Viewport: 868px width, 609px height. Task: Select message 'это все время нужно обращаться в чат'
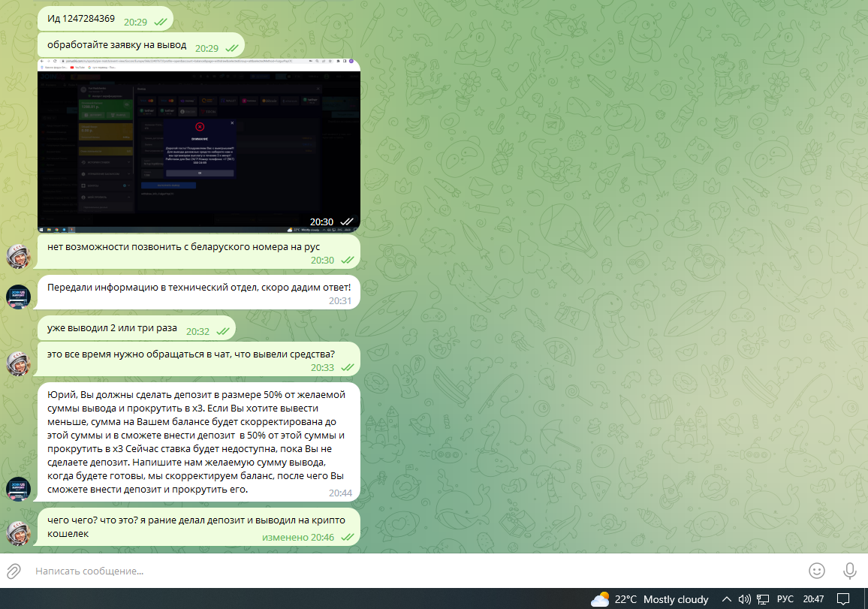(x=199, y=360)
